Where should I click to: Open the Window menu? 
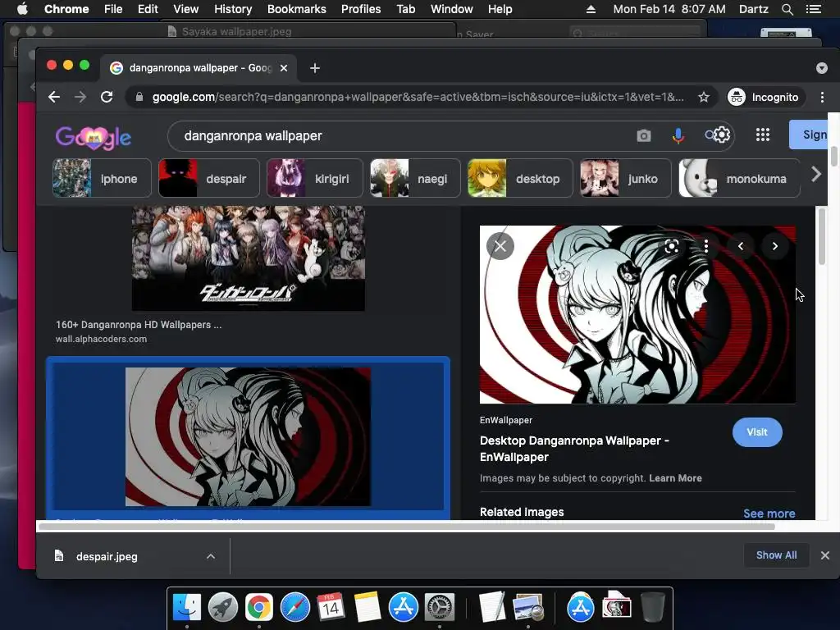click(x=452, y=9)
